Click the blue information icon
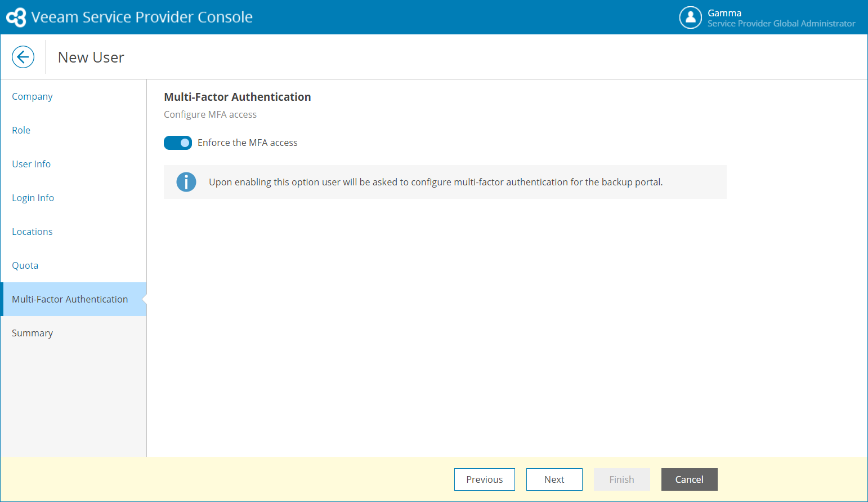Viewport: 868px width, 502px height. [x=186, y=182]
